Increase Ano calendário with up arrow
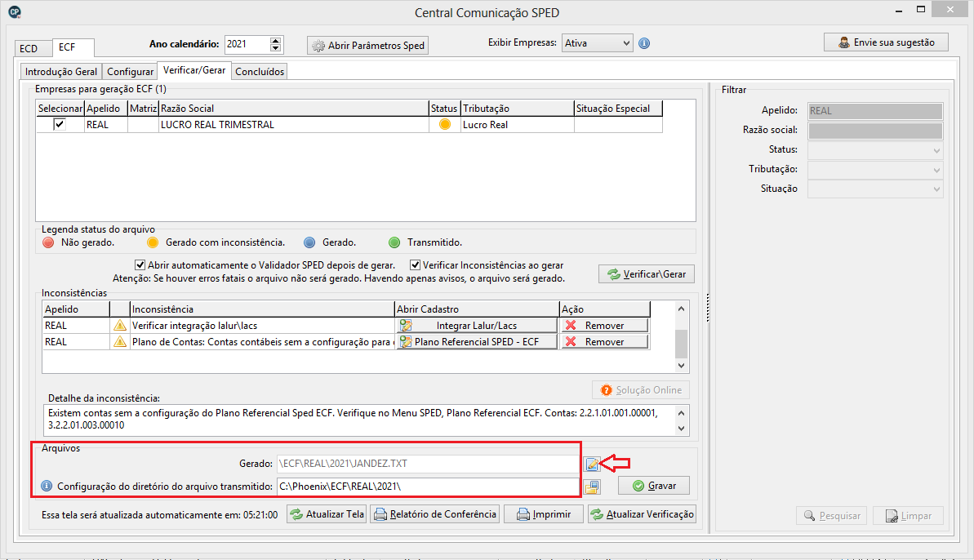 [x=275, y=41]
